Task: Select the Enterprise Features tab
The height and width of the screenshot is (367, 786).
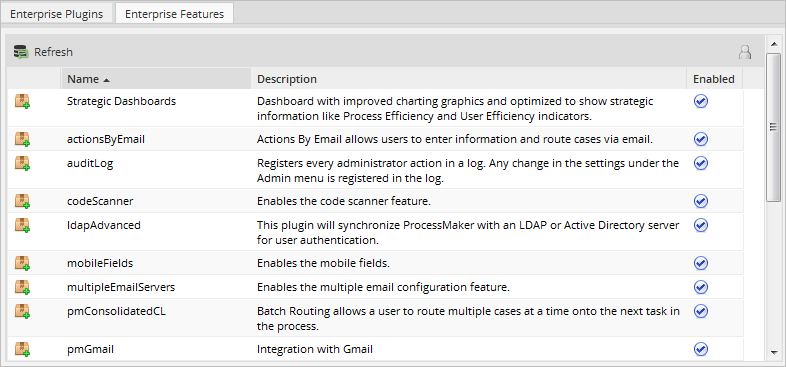Action: [174, 14]
